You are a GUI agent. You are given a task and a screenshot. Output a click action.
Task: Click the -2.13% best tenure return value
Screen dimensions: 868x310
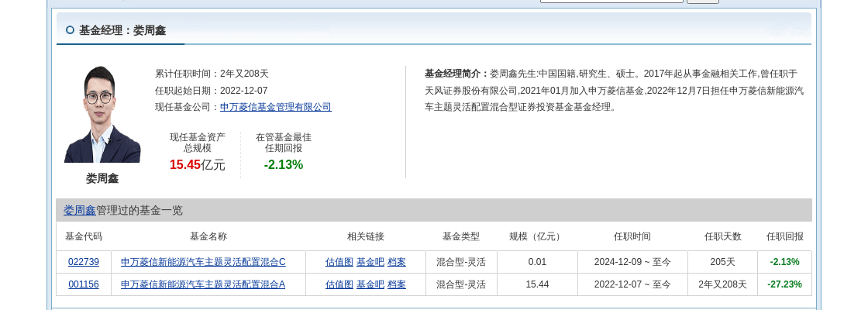284,164
